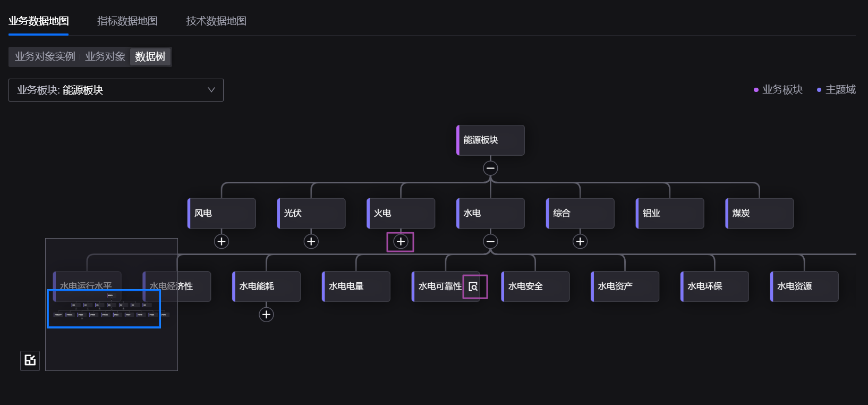Screen dimensions: 868x405
Task: Toggle the minimap panel icon
Action: pyautogui.click(x=30, y=360)
